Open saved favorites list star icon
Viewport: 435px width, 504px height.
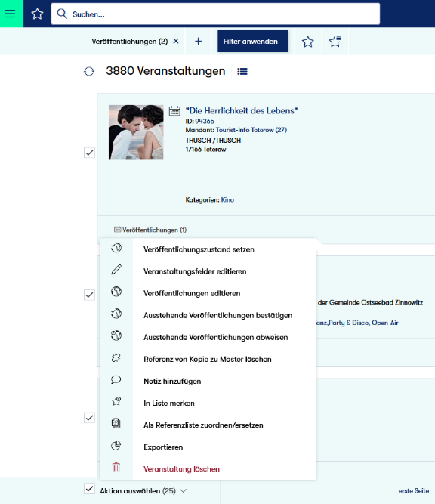pyautogui.click(x=335, y=41)
